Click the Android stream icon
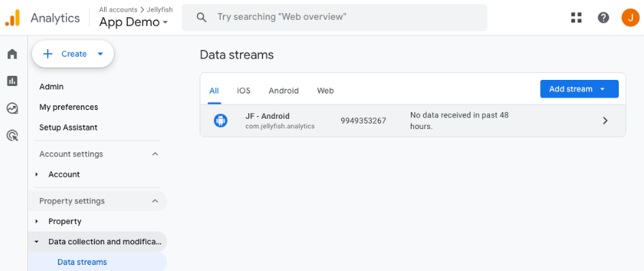The width and height of the screenshot is (644, 271). click(221, 121)
